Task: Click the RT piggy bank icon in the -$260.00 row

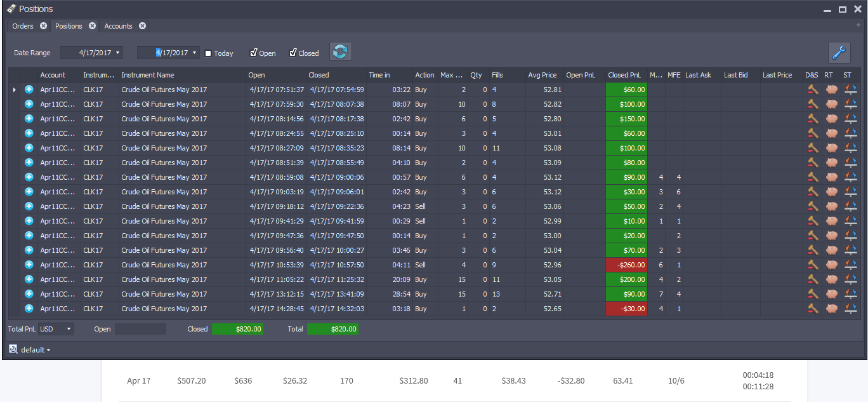Action: click(x=832, y=265)
